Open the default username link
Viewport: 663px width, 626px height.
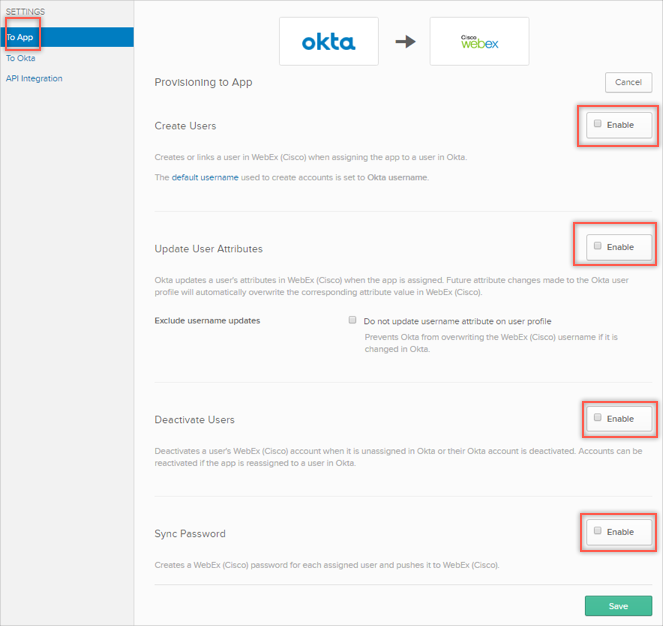point(205,177)
